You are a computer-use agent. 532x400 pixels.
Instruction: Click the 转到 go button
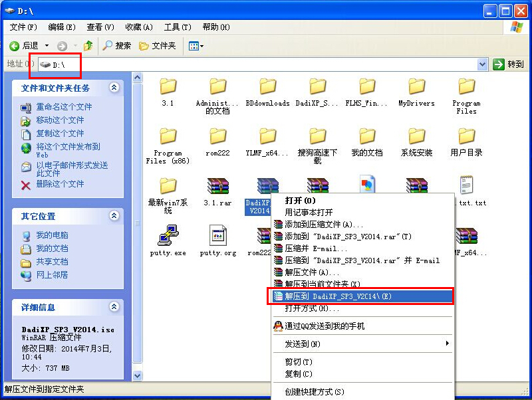click(x=508, y=64)
